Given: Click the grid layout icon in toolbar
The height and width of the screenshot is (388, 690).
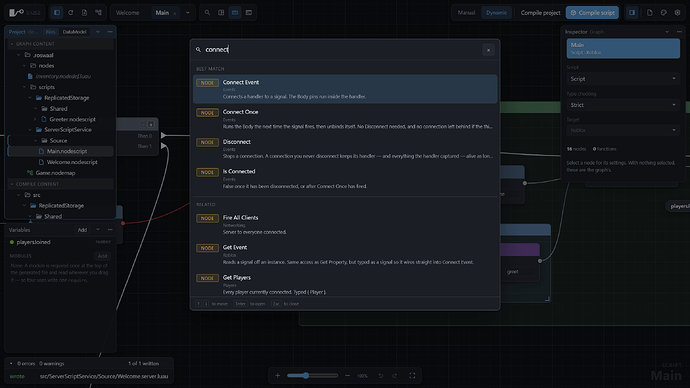Looking at the screenshot, I should 221,13.
